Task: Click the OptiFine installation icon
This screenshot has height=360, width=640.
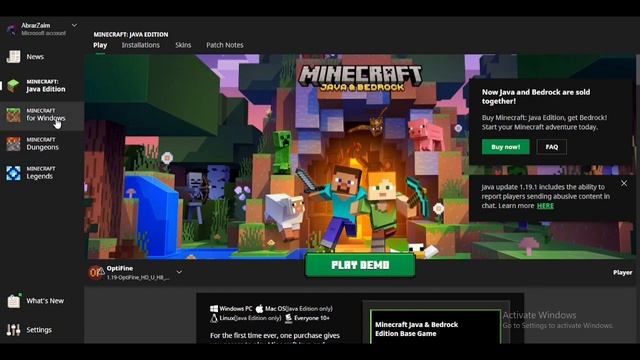Action: click(96, 272)
